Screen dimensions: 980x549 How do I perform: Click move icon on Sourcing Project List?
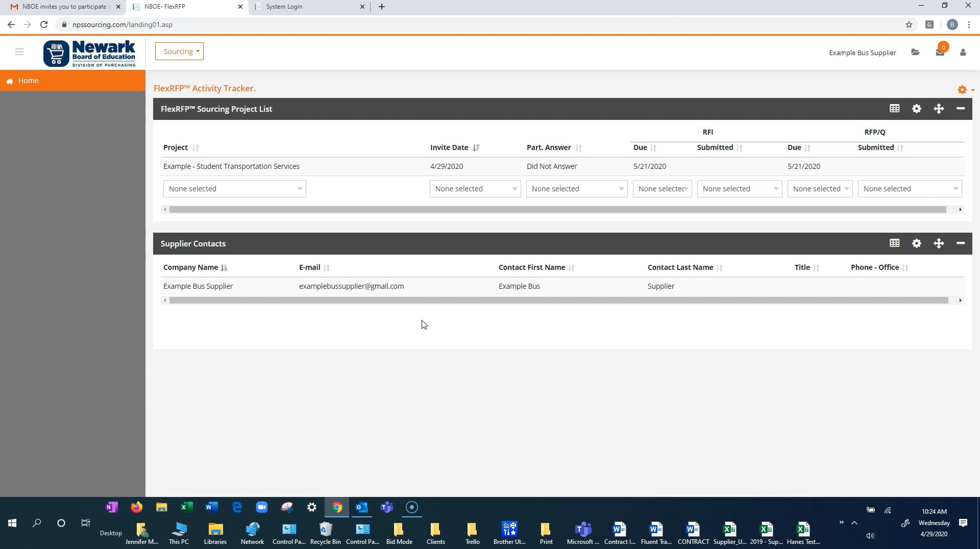(x=939, y=109)
